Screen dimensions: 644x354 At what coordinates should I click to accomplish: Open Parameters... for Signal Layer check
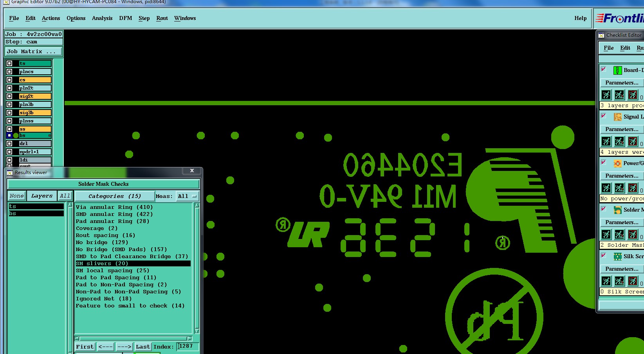click(x=622, y=129)
